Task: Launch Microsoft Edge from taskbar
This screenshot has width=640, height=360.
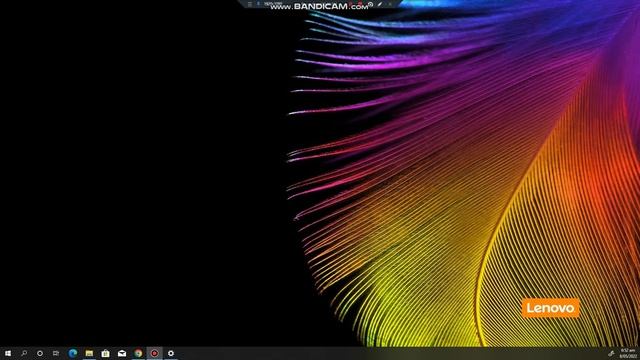Action: 73,353
